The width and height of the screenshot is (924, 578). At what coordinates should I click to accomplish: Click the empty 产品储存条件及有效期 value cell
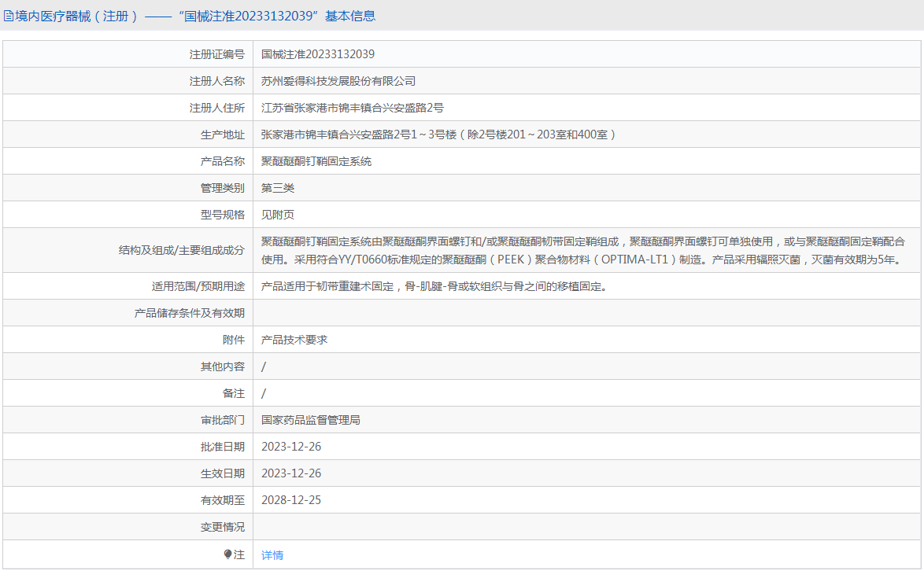tap(587, 313)
